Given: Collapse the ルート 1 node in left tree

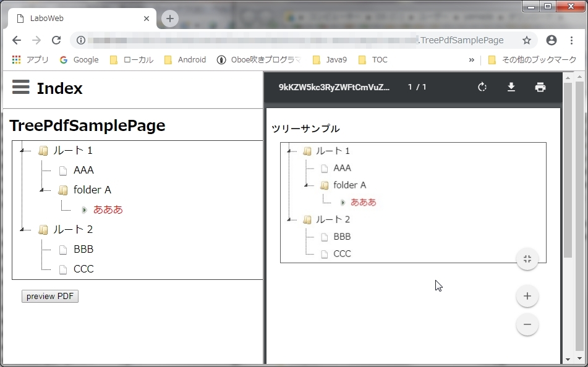Looking at the screenshot, I should (x=22, y=150).
